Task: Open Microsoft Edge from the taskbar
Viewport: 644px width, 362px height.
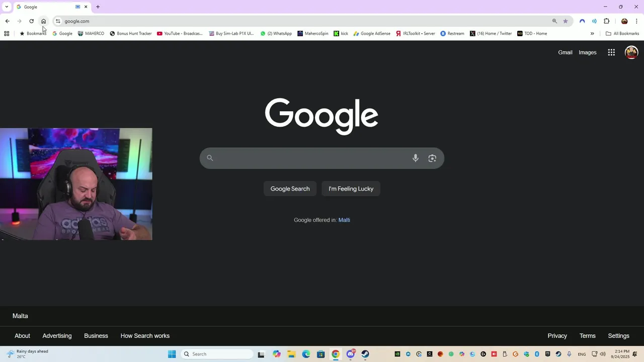Action: tap(306, 354)
